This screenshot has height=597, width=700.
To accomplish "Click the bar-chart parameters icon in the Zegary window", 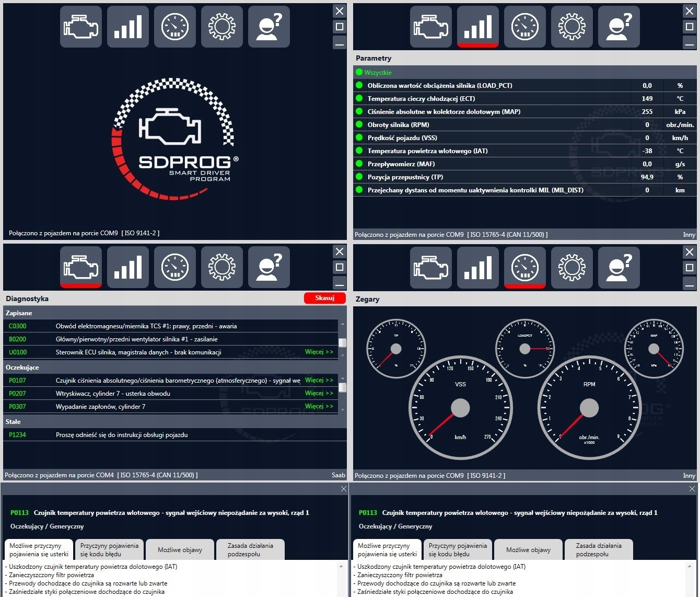I will [x=478, y=268].
